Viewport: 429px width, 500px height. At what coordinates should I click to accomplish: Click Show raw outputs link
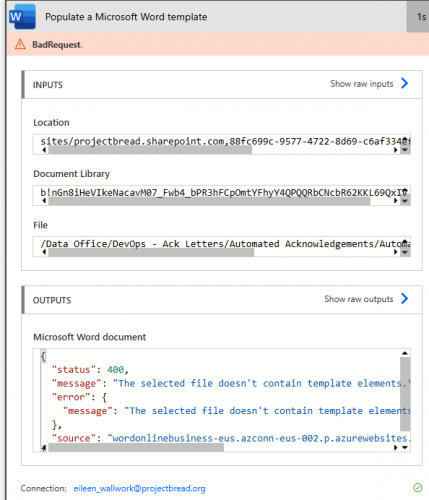tap(359, 299)
